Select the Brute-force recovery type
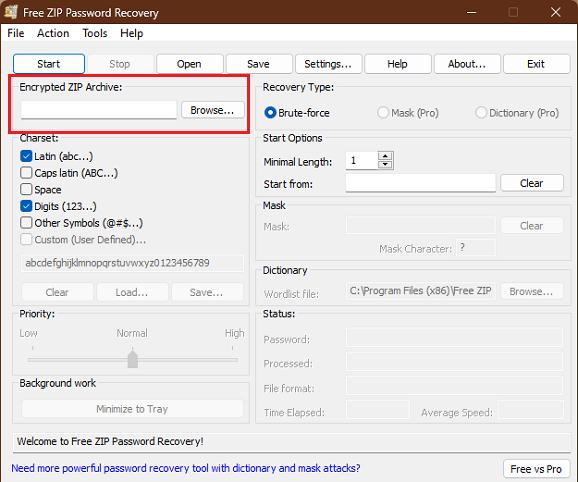 (x=270, y=112)
